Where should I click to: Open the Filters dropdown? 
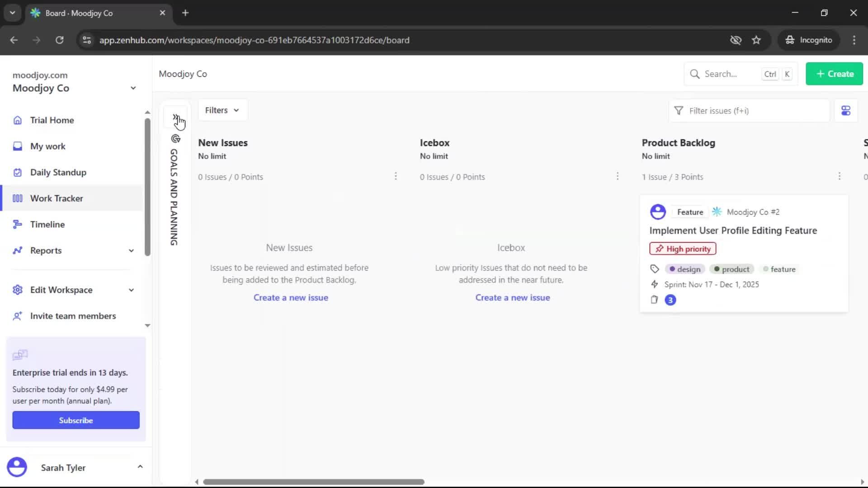point(222,110)
